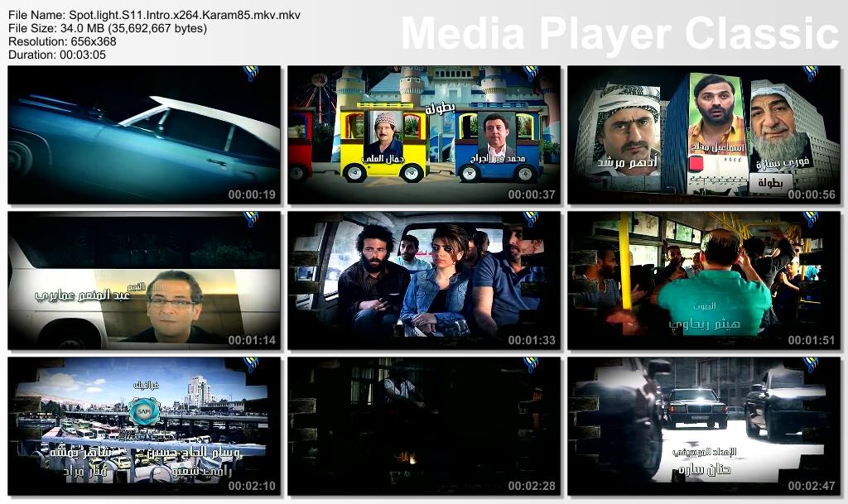Click the 00:01:33 timestamp label
848x504 pixels.
pos(532,340)
